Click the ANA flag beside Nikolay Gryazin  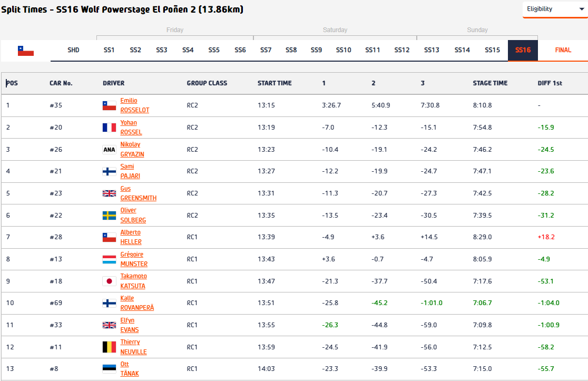(109, 150)
